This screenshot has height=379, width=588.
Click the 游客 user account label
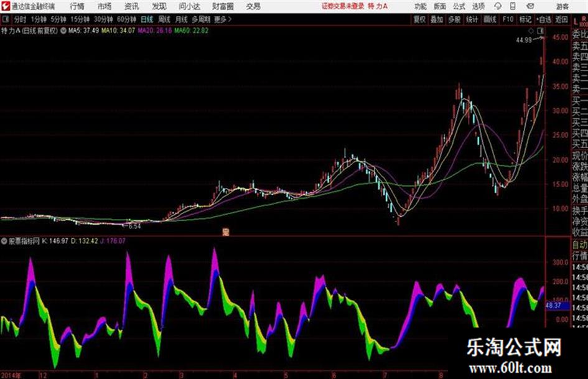(562, 6)
